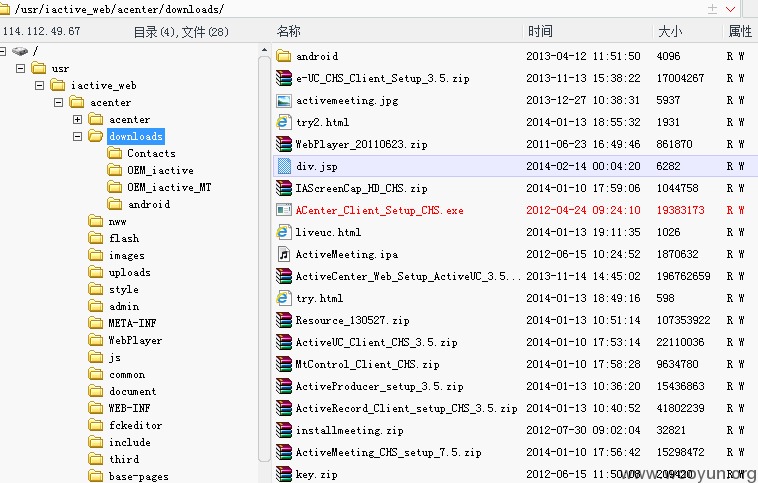Collapse the outer acenter tree node
Image resolution: width=758 pixels, height=483 pixels.
[x=58, y=102]
